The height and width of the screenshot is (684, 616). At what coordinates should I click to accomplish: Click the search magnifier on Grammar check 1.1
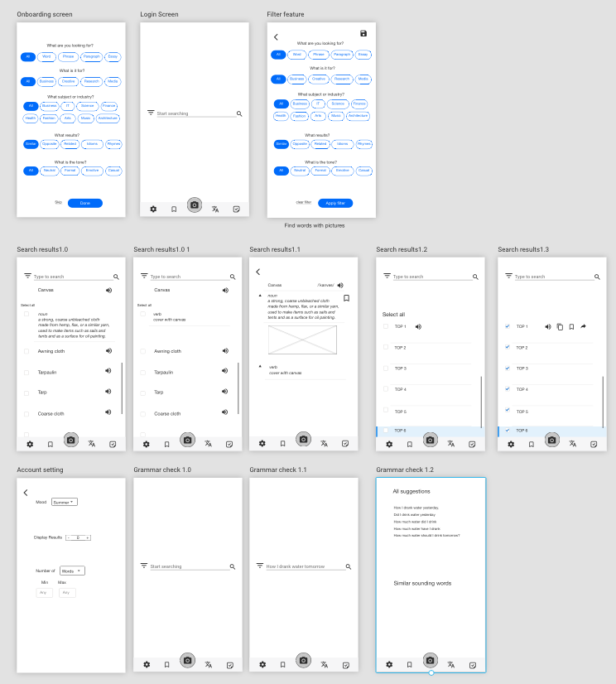point(349,567)
